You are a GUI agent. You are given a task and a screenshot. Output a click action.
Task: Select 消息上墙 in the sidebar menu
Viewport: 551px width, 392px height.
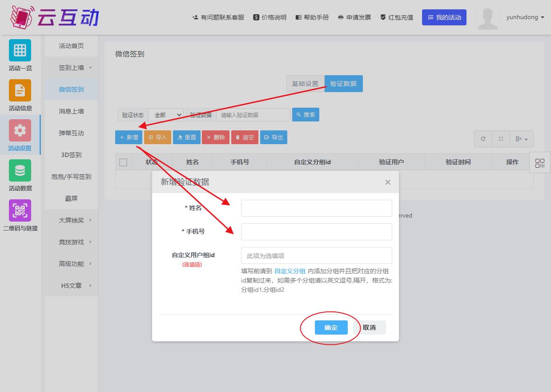point(71,111)
